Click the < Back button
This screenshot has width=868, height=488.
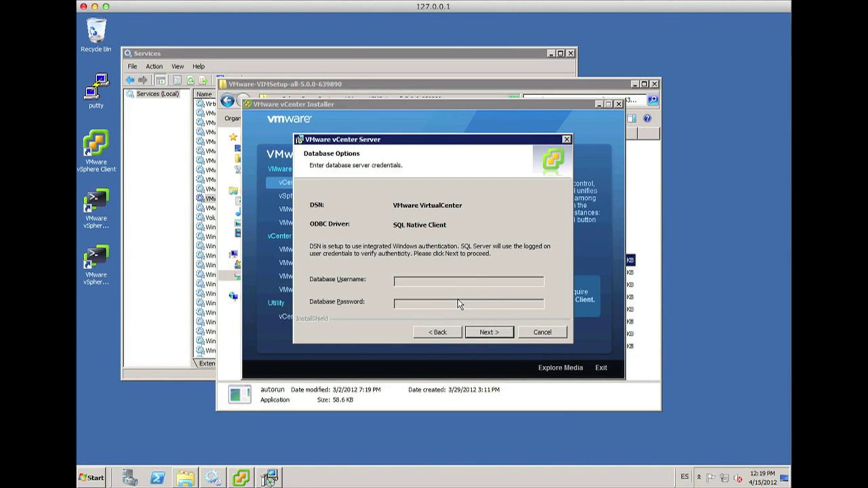(438, 332)
